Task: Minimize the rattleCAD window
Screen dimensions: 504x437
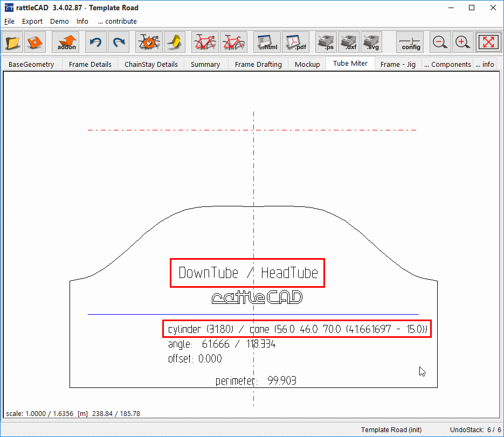Action: click(x=451, y=8)
